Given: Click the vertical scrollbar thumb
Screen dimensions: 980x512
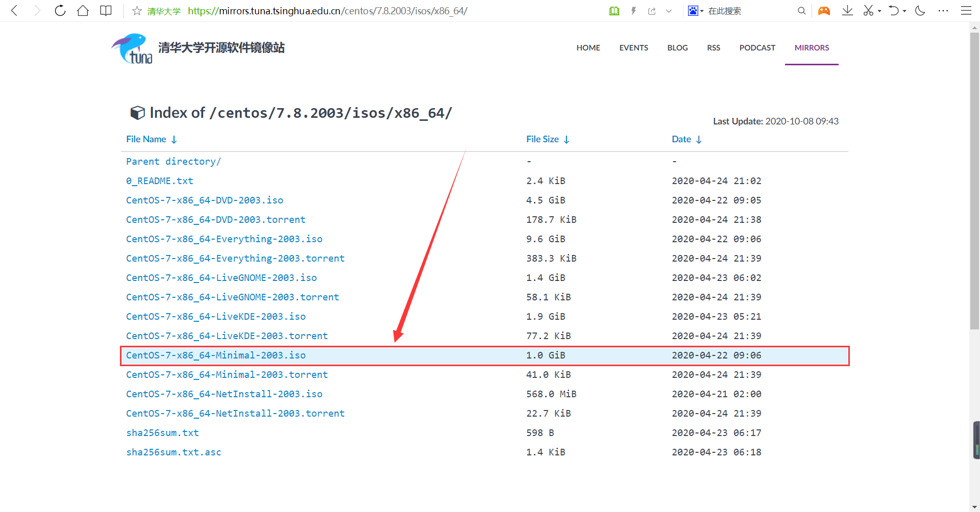Looking at the screenshot, I should [x=974, y=181].
